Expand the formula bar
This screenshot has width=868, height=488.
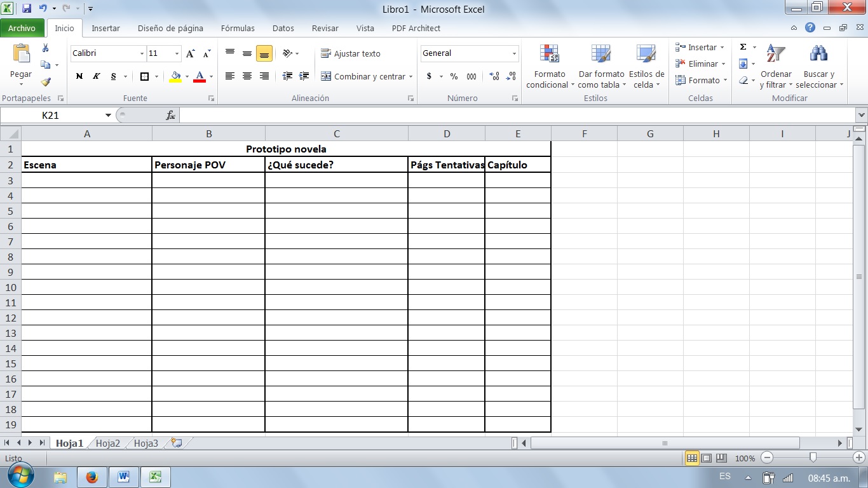point(862,115)
